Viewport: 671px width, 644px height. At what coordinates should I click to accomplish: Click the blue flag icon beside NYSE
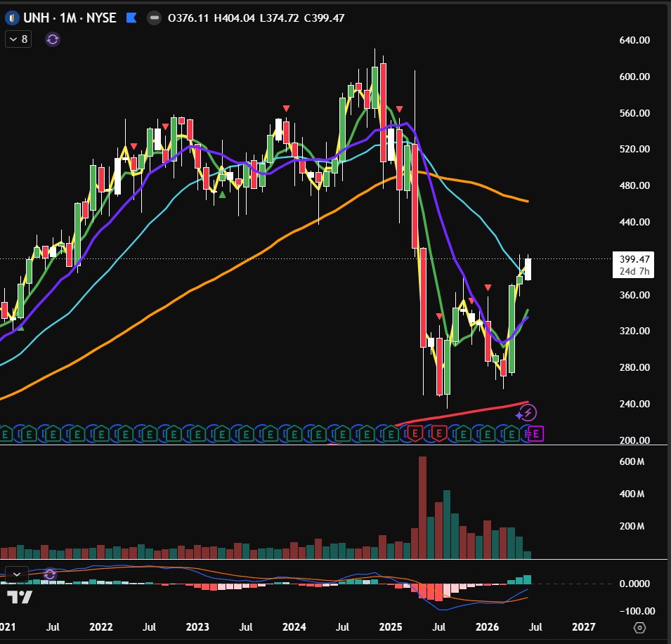[131, 18]
